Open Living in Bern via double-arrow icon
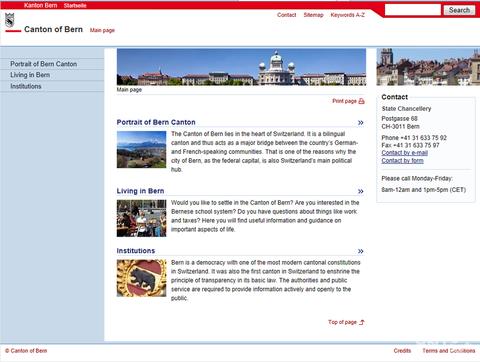 (x=361, y=191)
